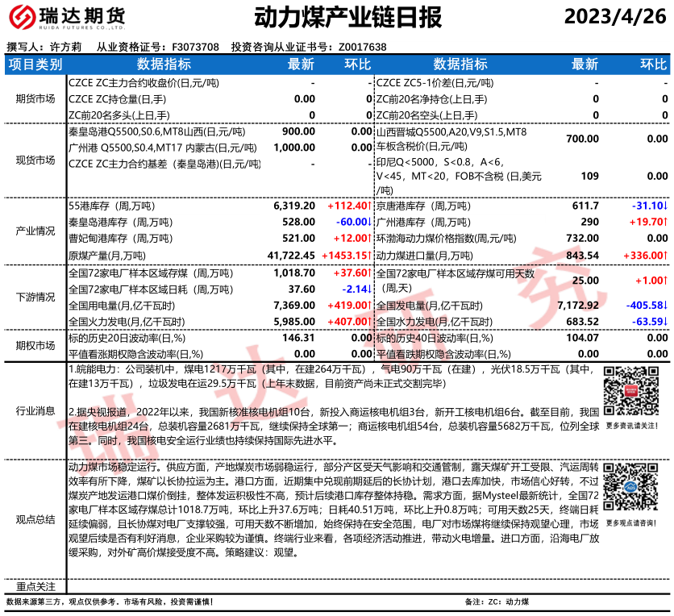Click the 期货市场 row category cell
The height and width of the screenshot is (616, 674).
(x=35, y=98)
